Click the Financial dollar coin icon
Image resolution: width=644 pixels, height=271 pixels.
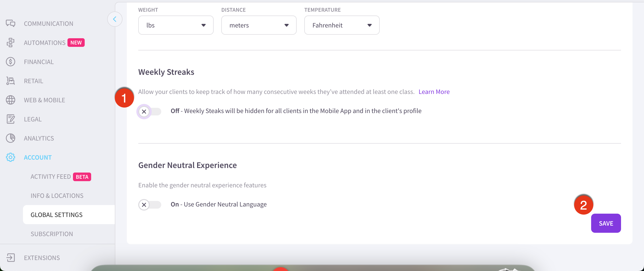[x=11, y=62]
